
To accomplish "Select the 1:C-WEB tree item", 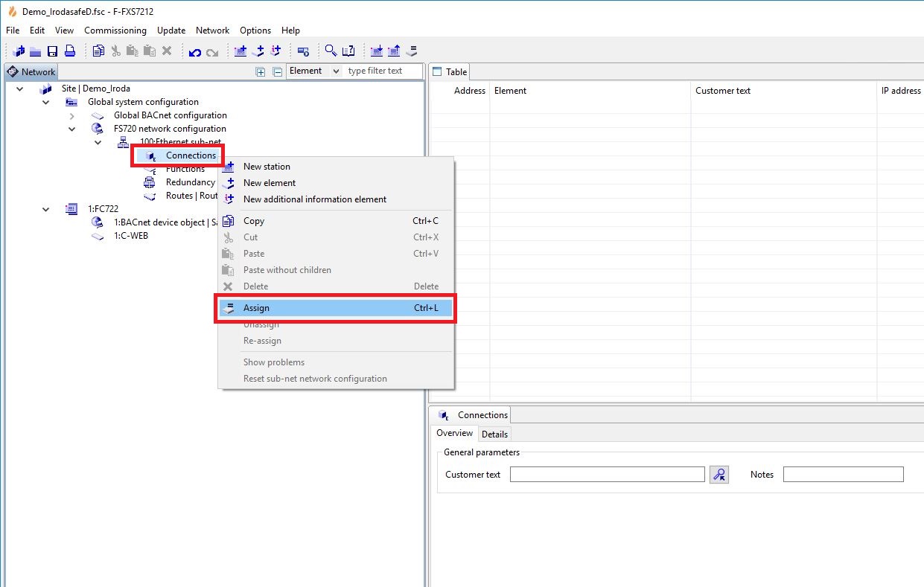I will [x=130, y=236].
